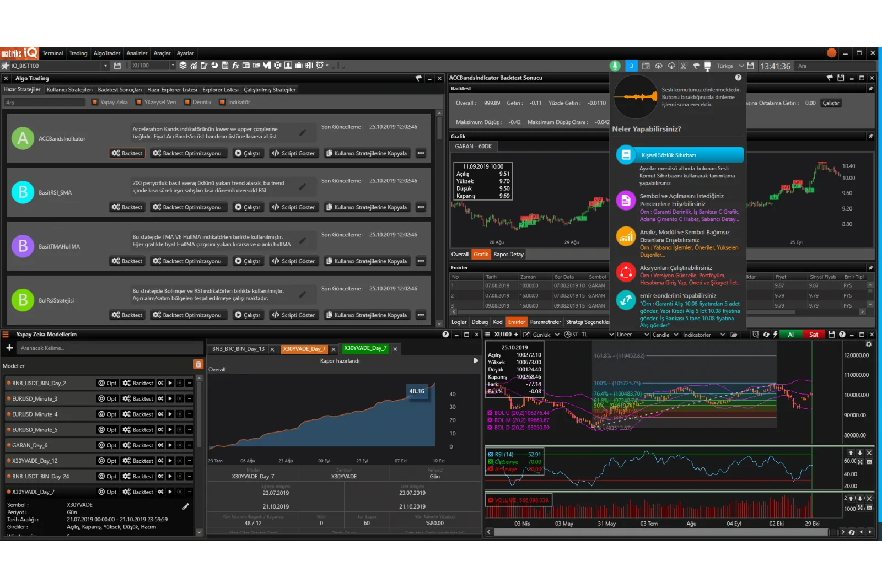
Task: Click the pencil edit icon for X30YVADE_Day_7
Action: [x=186, y=506]
